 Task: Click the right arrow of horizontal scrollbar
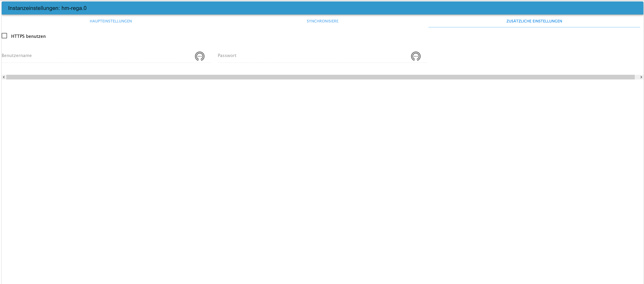coord(641,77)
